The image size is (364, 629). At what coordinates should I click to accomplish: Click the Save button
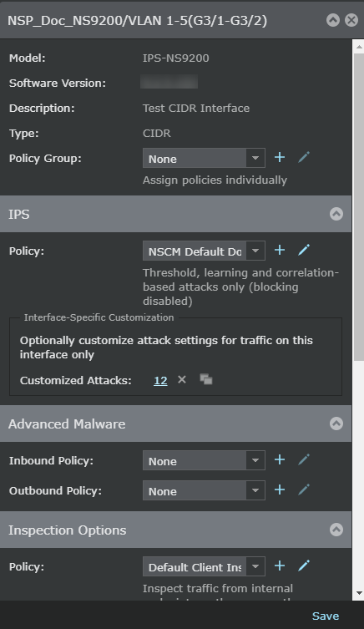coord(326,616)
